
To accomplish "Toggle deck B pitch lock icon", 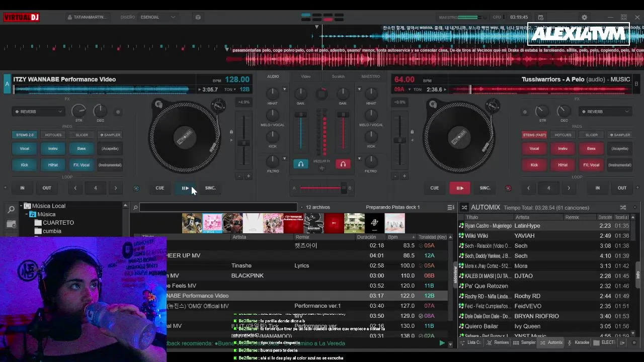I will (412, 132).
